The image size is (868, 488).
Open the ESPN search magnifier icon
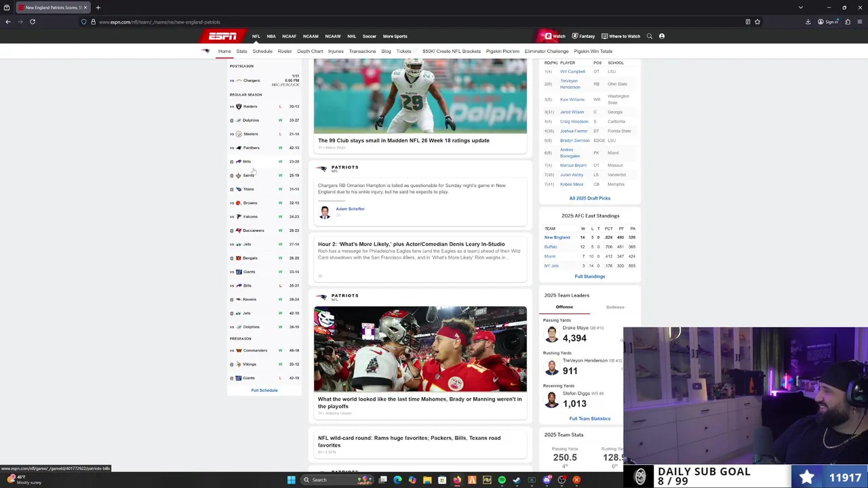pos(649,36)
